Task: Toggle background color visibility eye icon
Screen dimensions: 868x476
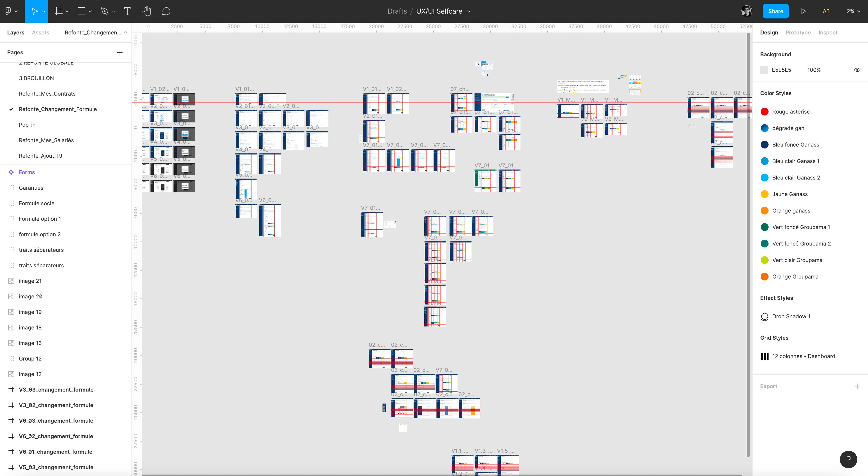Action: coord(857,70)
